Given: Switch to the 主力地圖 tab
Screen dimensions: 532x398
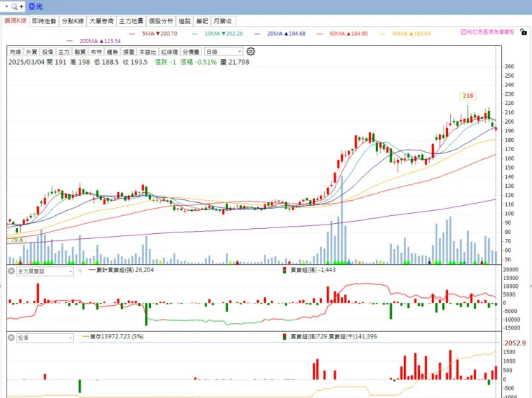Looking at the screenshot, I should click(131, 21).
